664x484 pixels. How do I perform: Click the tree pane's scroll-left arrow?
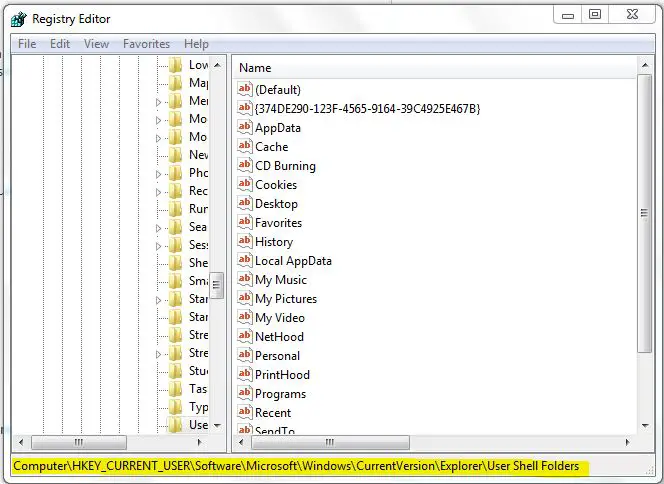coord(21,443)
